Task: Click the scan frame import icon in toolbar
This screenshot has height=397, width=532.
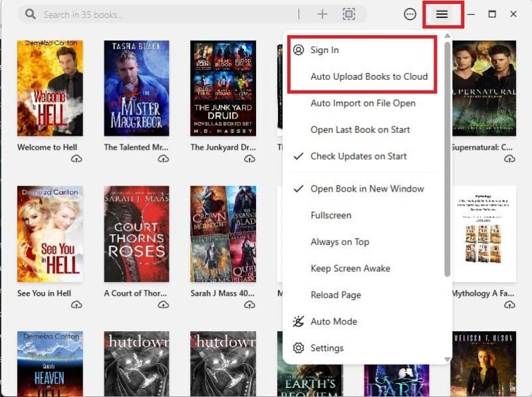Action: coord(349,13)
